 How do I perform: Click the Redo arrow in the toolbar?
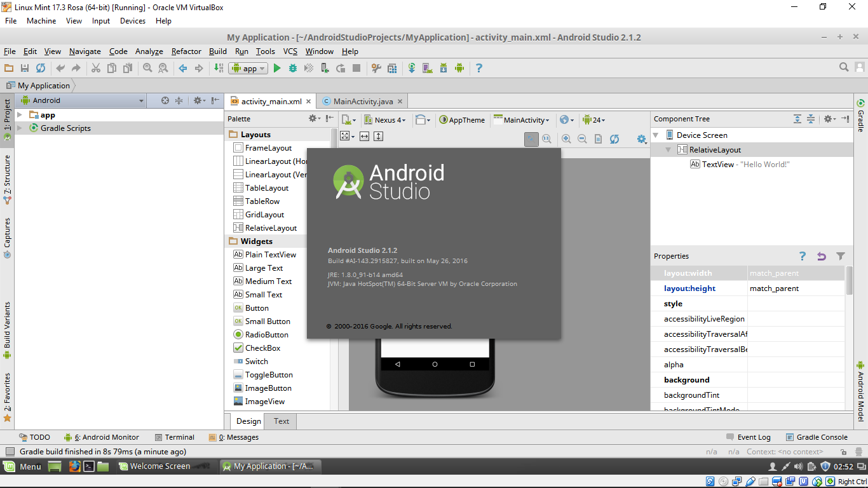point(76,68)
